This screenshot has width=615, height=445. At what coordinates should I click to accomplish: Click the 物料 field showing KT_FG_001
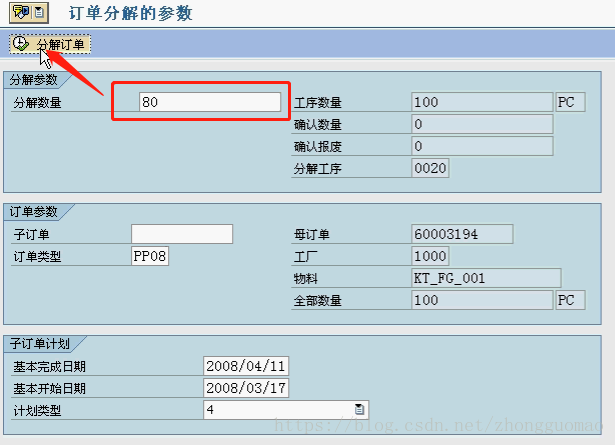pos(486,278)
